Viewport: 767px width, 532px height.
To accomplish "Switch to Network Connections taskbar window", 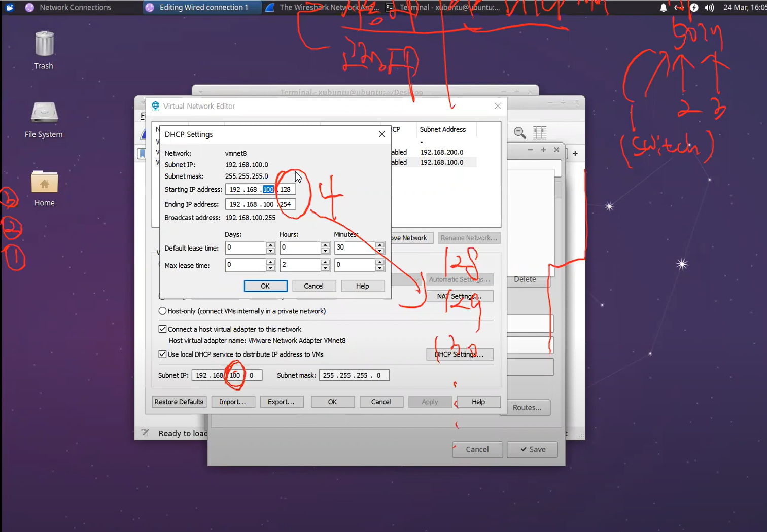I will click(x=68, y=7).
